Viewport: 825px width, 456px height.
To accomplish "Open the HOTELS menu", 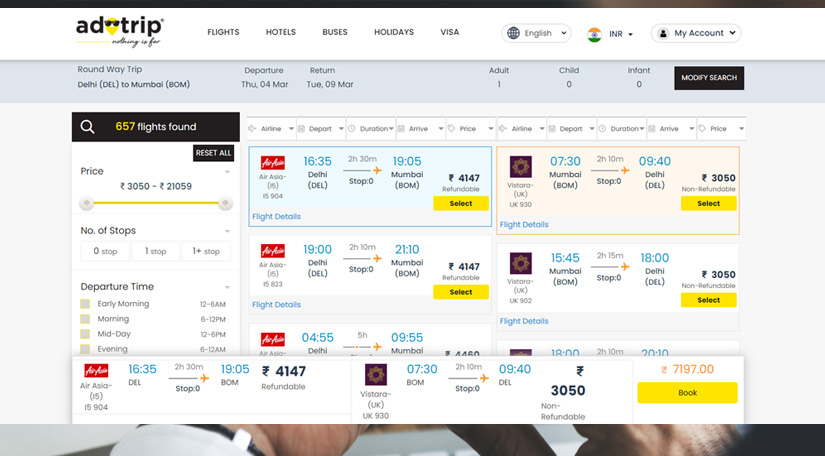I will (280, 32).
